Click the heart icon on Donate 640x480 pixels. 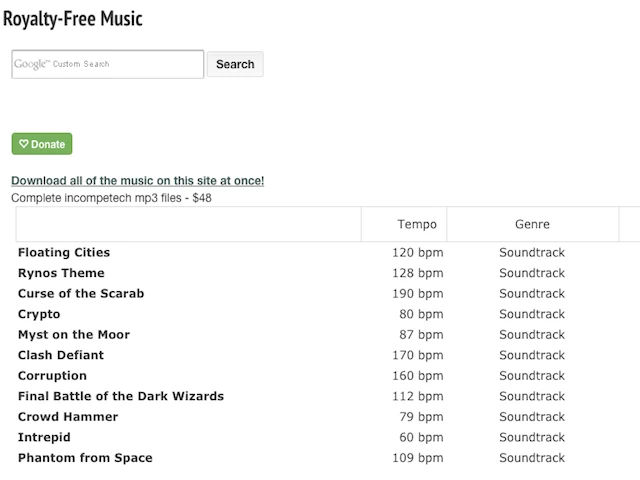click(24, 144)
